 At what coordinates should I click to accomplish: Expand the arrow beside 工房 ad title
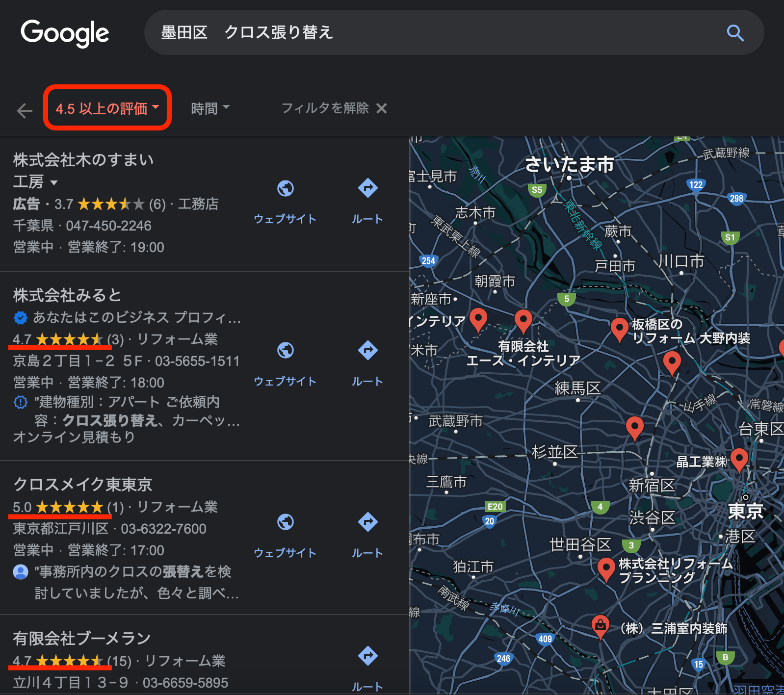53,183
